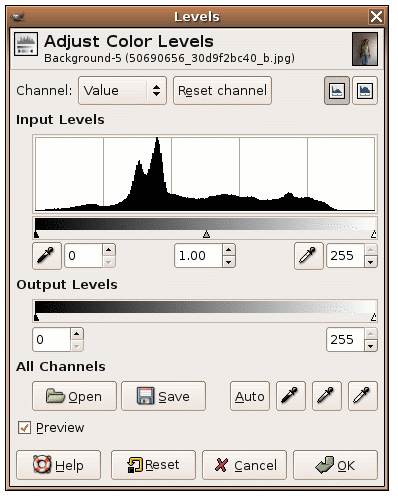Save the levels settings
Viewport: 398px width, 500px height.
163,396
